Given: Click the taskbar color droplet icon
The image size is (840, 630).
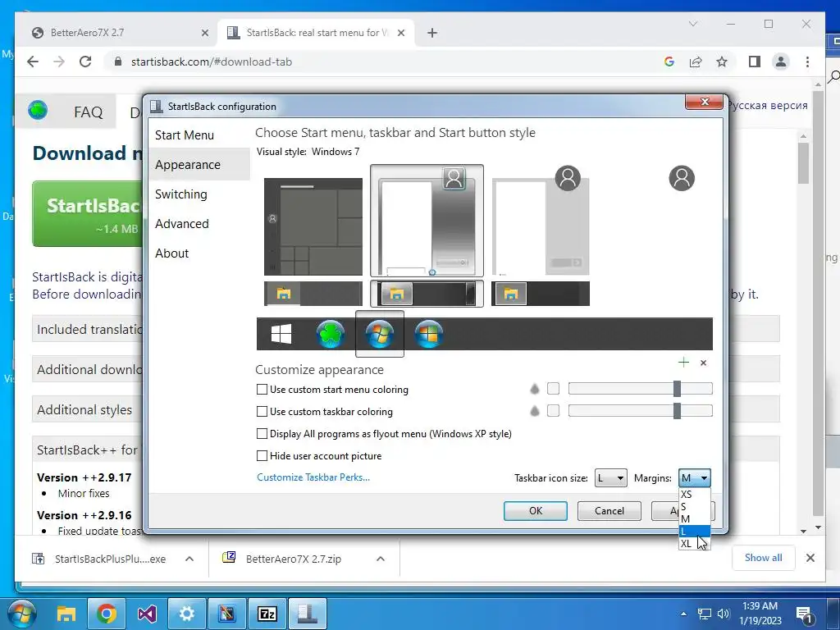Looking at the screenshot, I should tap(535, 411).
